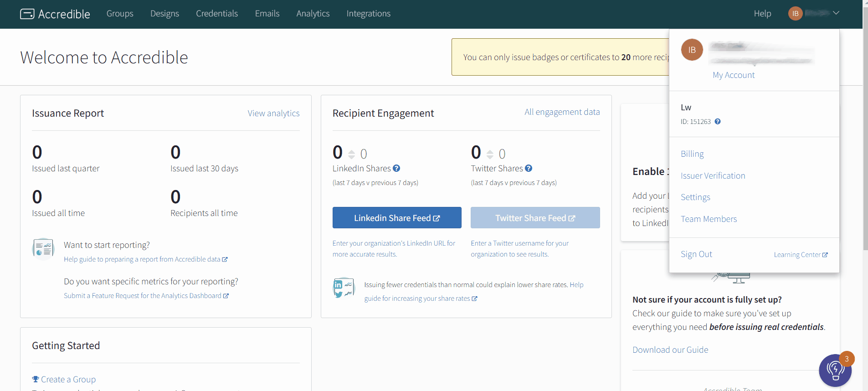Click the large IB profile avatar

point(692,50)
